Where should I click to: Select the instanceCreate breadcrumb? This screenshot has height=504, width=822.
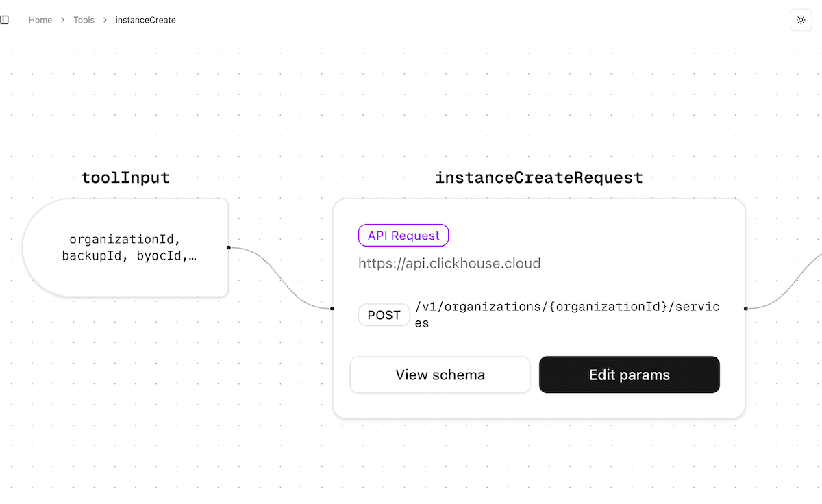tap(145, 20)
